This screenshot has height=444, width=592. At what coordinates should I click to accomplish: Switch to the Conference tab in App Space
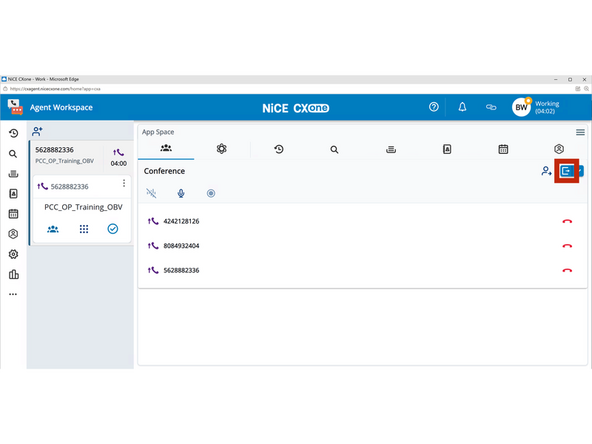(166, 148)
